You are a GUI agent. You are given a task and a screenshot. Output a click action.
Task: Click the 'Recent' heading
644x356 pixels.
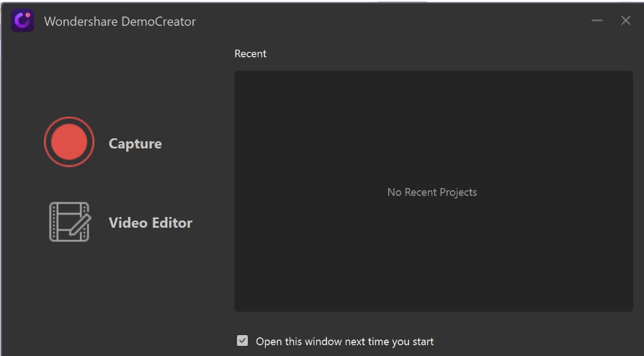click(x=250, y=53)
